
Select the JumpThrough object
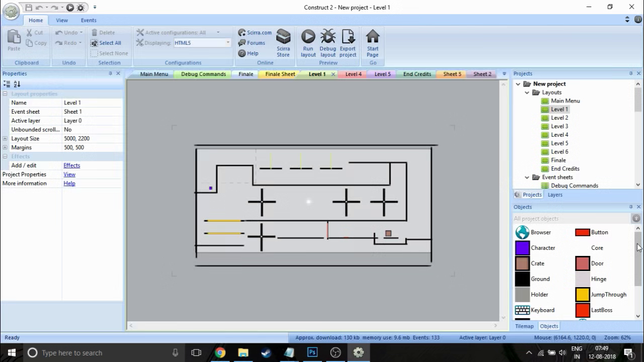tap(583, 295)
